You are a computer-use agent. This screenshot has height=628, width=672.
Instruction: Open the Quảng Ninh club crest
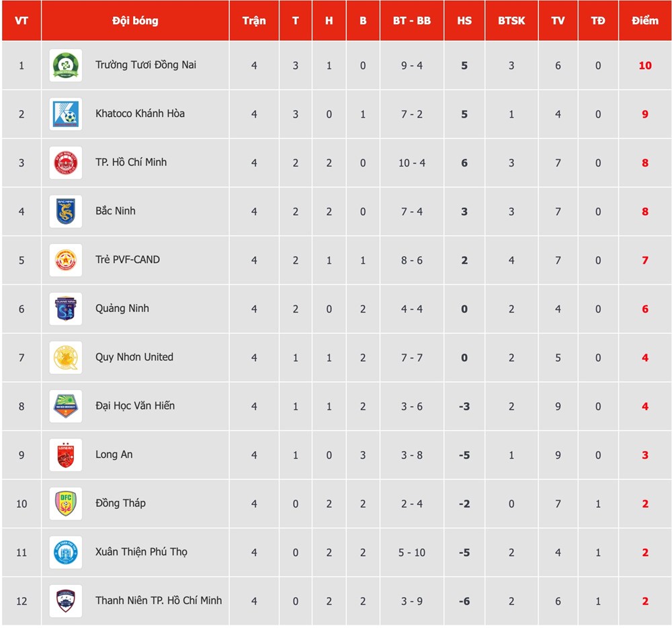pos(66,309)
